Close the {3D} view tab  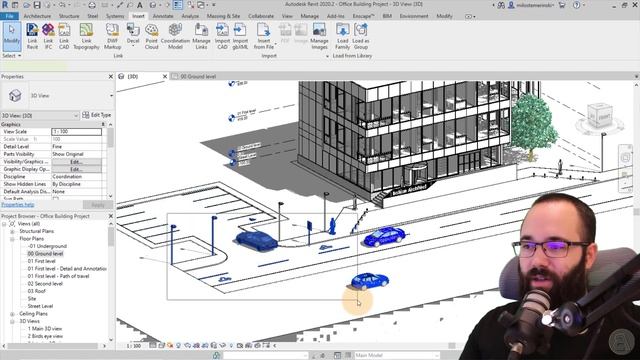(165, 76)
